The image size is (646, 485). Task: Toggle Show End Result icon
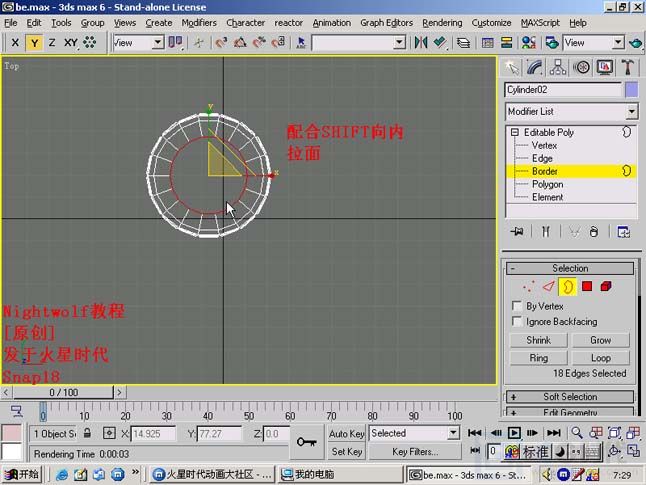click(545, 232)
